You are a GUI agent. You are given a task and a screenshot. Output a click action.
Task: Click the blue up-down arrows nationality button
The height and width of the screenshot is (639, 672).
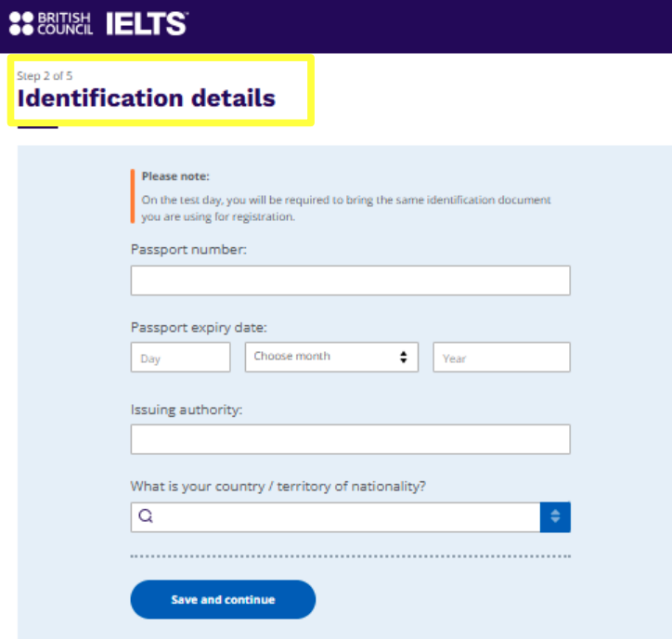(x=555, y=516)
